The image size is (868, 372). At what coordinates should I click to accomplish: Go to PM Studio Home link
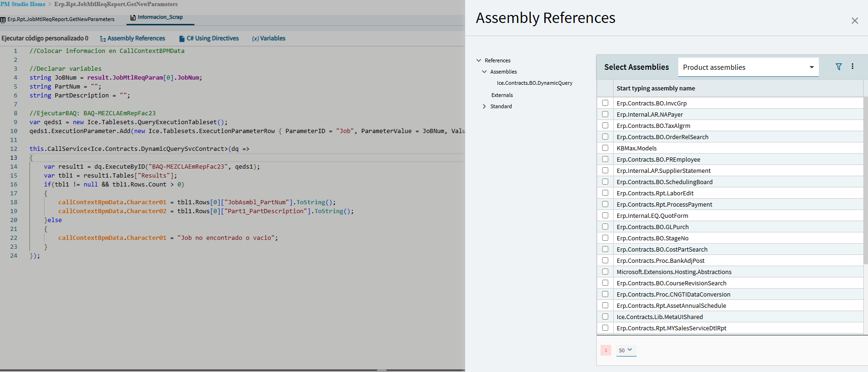coord(22,4)
